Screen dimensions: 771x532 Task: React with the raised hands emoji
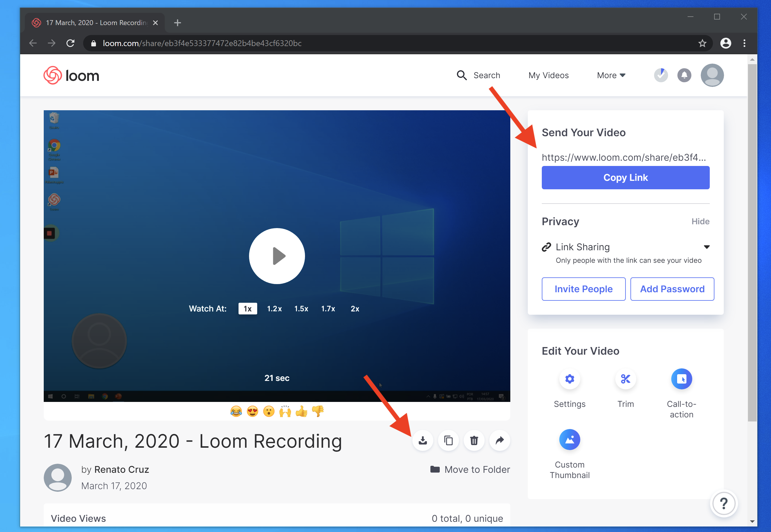pyautogui.click(x=285, y=411)
